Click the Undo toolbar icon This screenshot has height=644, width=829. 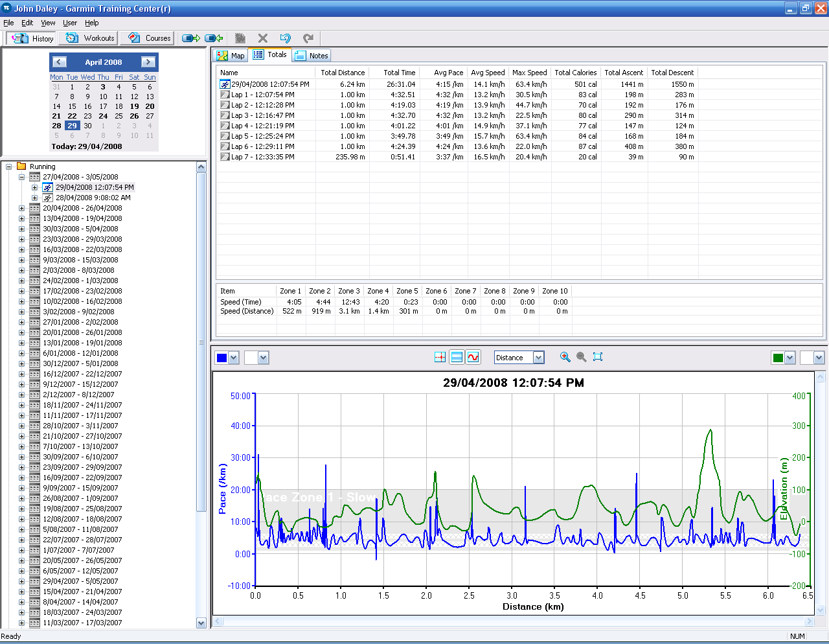click(x=285, y=38)
